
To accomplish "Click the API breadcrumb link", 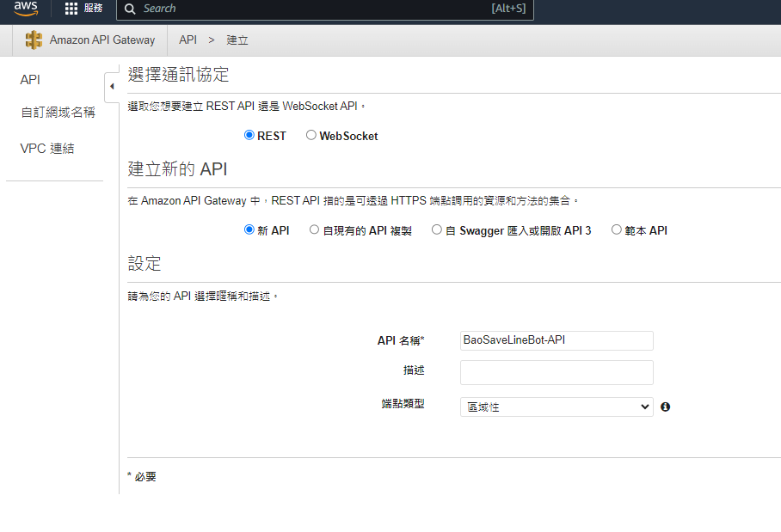I will click(x=188, y=40).
